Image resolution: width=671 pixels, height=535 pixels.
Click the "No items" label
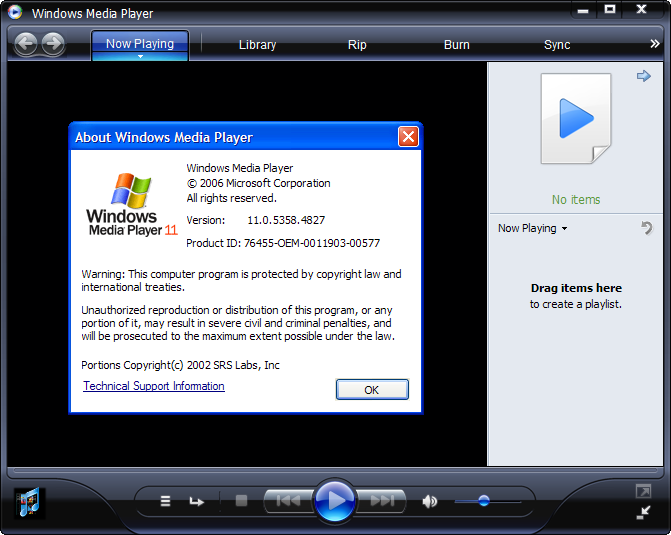(576, 199)
